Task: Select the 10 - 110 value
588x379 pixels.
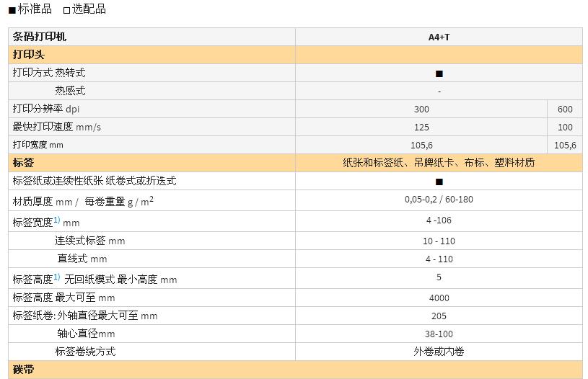Action: click(439, 241)
